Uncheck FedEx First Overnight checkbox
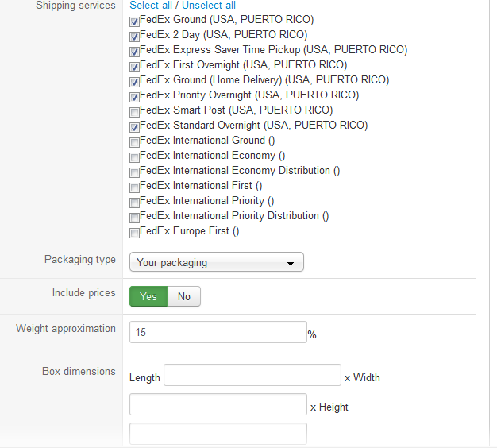The image size is (497, 448). (x=134, y=66)
